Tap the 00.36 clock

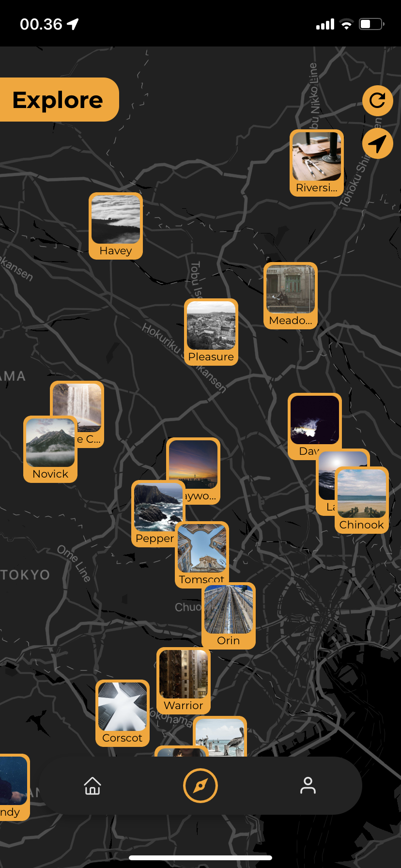[41, 24]
